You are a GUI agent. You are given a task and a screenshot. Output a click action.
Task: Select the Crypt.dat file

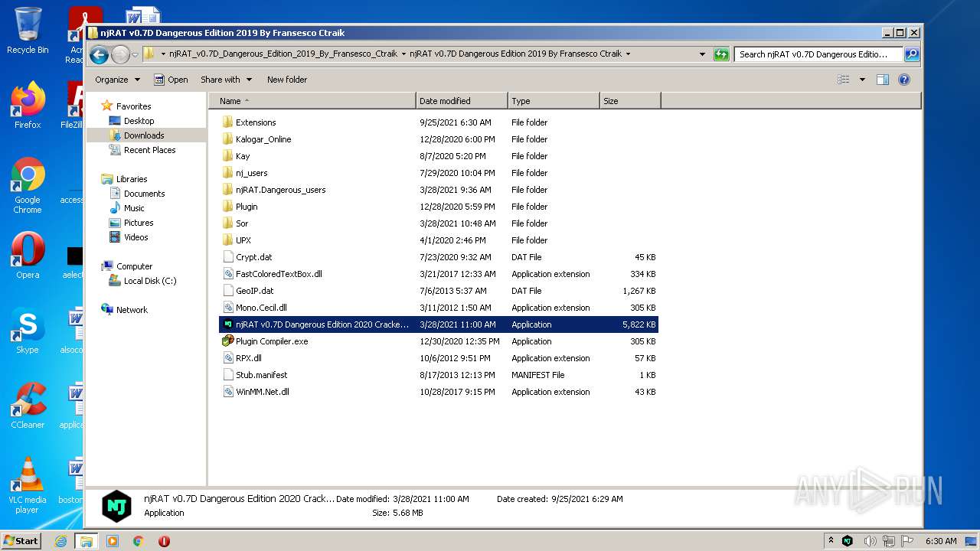pyautogui.click(x=438, y=257)
